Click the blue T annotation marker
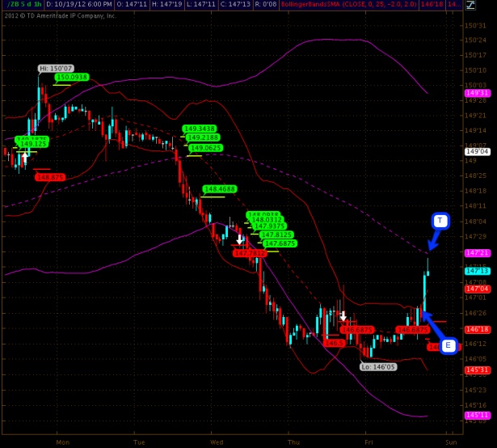 click(440, 221)
